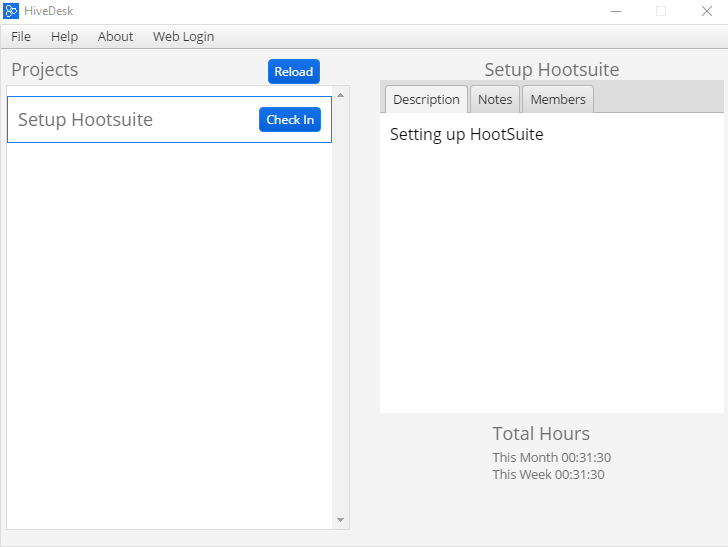This screenshot has height=547, width=728.
Task: Switch to the Description tab
Action: coord(426,99)
